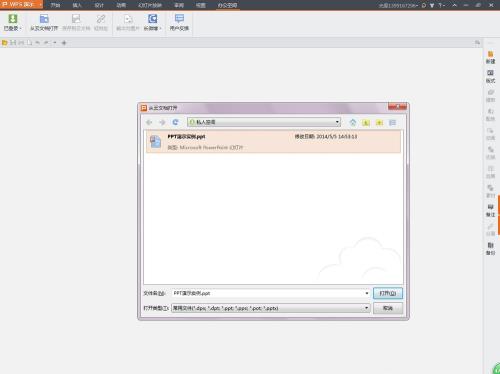The image size is (500, 374).
Task: Open the file type filter dropdown
Action: (x=367, y=308)
